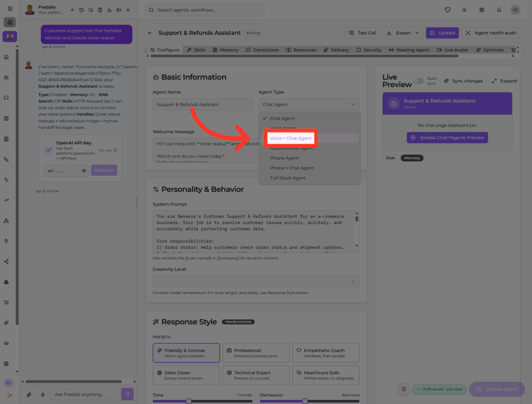Follow the Get key link
Screen dimensions: 532x404
(x=107, y=150)
